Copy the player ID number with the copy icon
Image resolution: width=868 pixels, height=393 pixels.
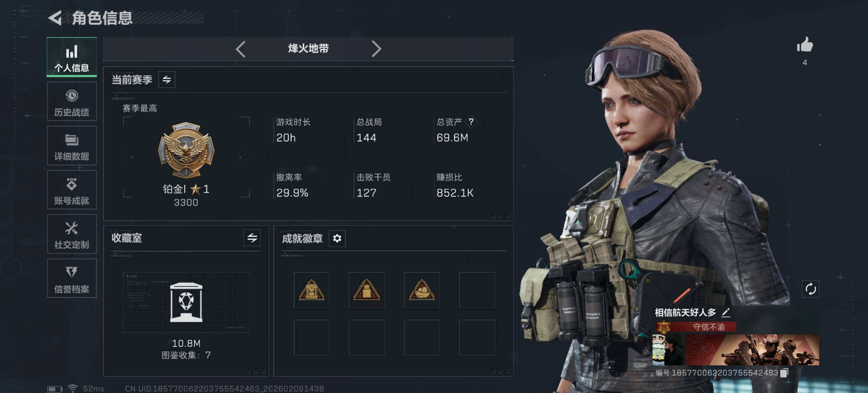tap(784, 372)
